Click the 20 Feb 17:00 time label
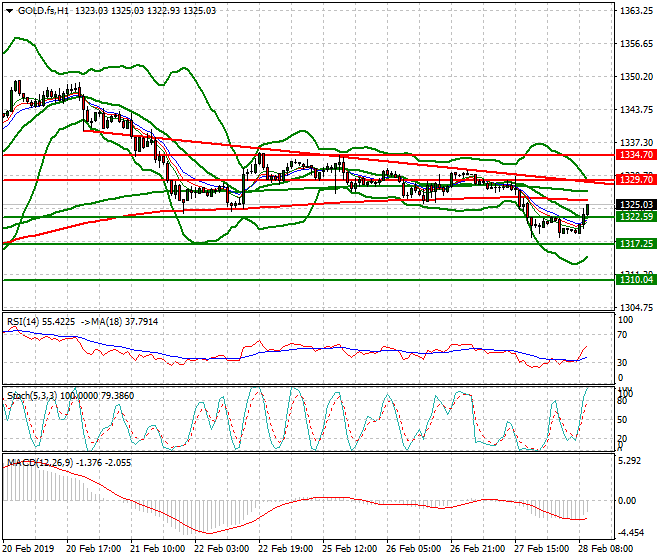Image resolution: width=660 pixels, height=560 pixels. [x=93, y=549]
